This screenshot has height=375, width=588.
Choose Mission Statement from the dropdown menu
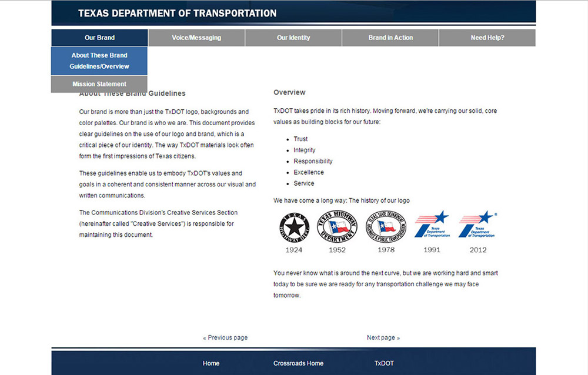pos(99,84)
